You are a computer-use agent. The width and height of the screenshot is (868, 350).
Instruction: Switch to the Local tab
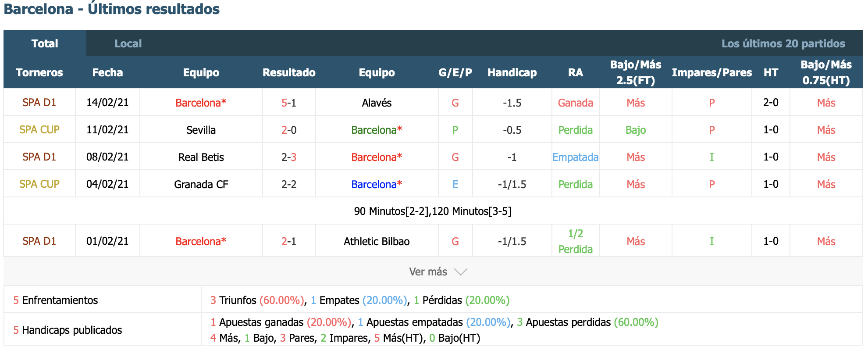128,43
